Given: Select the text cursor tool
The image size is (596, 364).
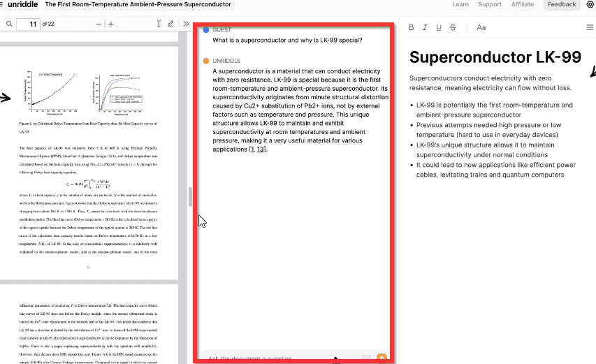Looking at the screenshot, I should [159, 24].
